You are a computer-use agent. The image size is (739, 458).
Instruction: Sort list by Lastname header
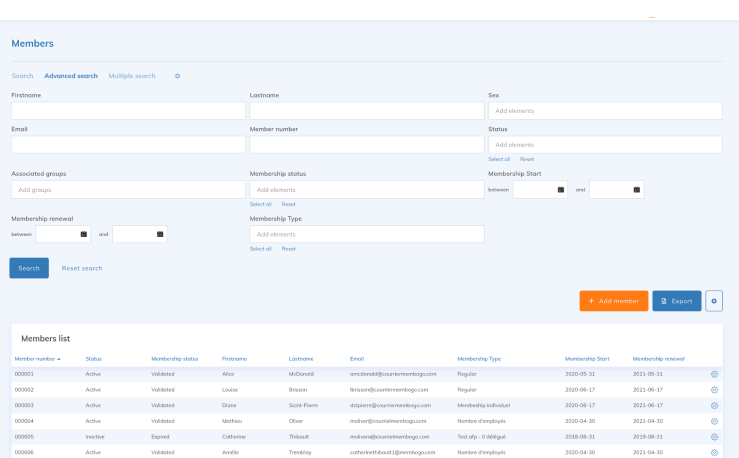(301, 359)
